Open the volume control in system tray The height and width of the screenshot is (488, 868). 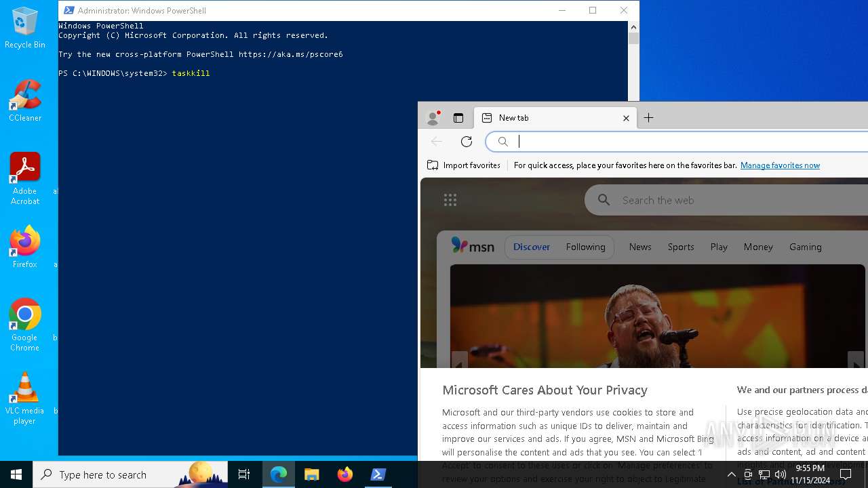[781, 474]
